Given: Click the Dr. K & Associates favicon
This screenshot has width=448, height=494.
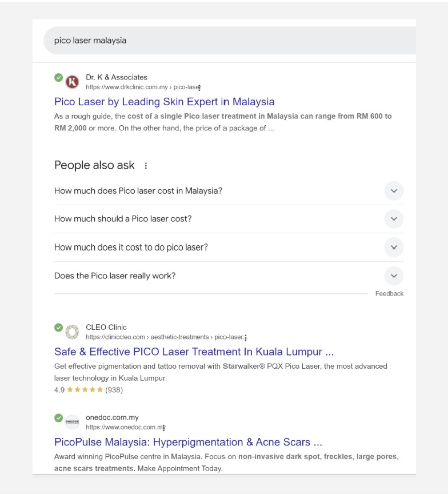Looking at the screenshot, I should (72, 82).
